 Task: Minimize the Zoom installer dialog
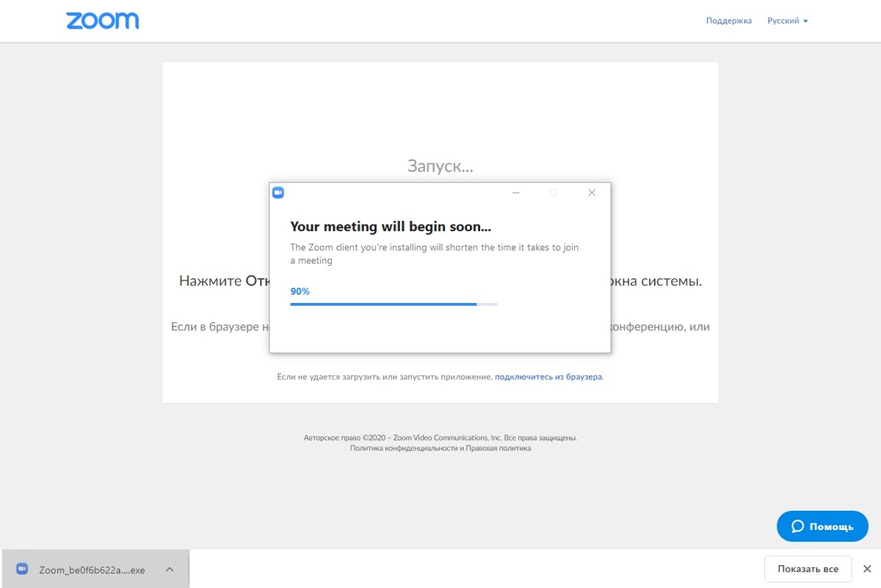point(516,192)
